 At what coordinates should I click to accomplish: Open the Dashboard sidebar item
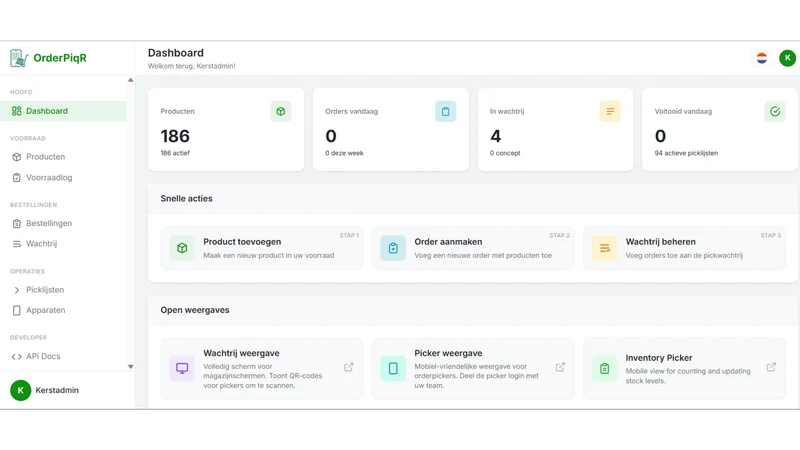click(63, 111)
